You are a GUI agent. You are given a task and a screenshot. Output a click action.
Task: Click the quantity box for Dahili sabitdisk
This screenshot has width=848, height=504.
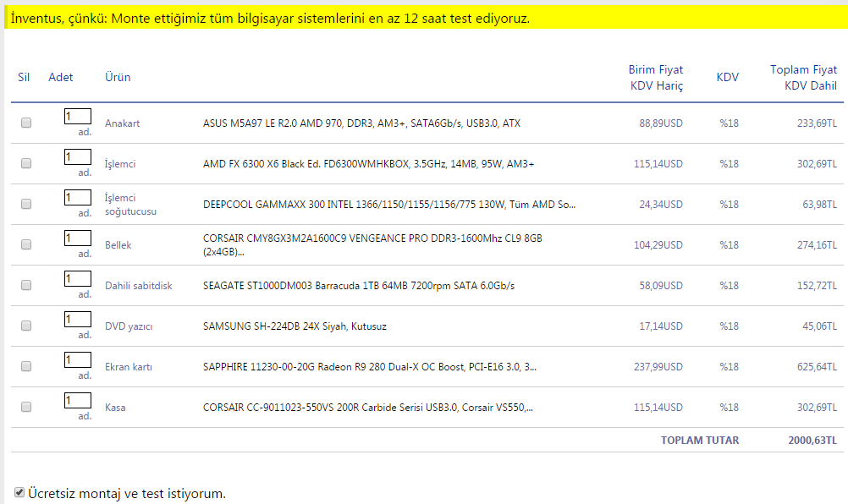pyautogui.click(x=77, y=278)
